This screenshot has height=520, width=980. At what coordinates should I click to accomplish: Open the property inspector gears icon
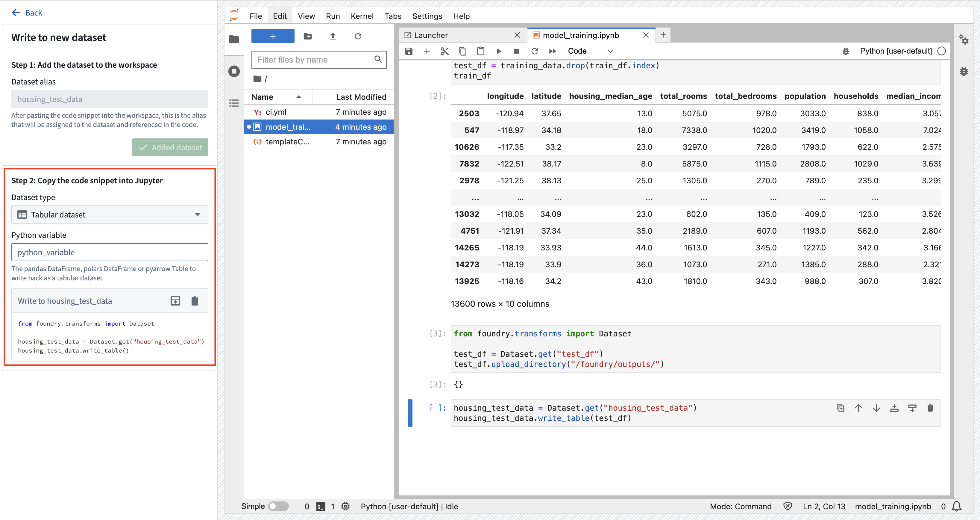point(963,39)
